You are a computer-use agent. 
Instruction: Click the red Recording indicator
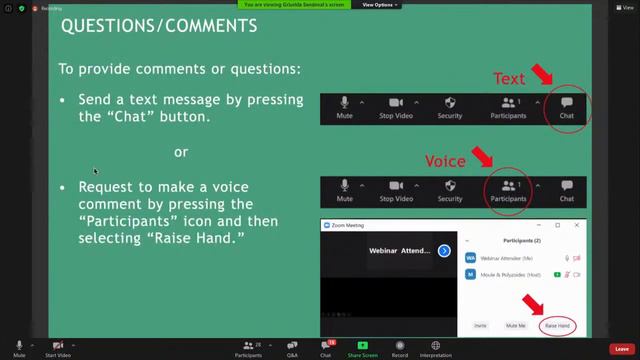pos(48,8)
